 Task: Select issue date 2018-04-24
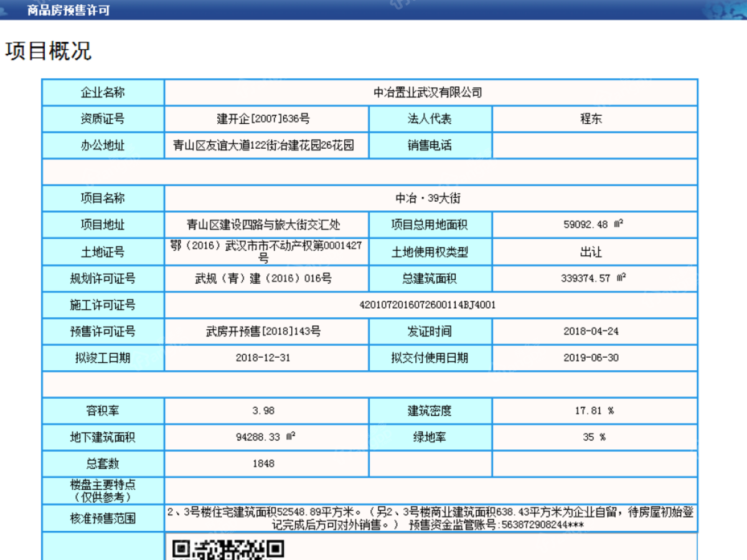[x=591, y=332]
